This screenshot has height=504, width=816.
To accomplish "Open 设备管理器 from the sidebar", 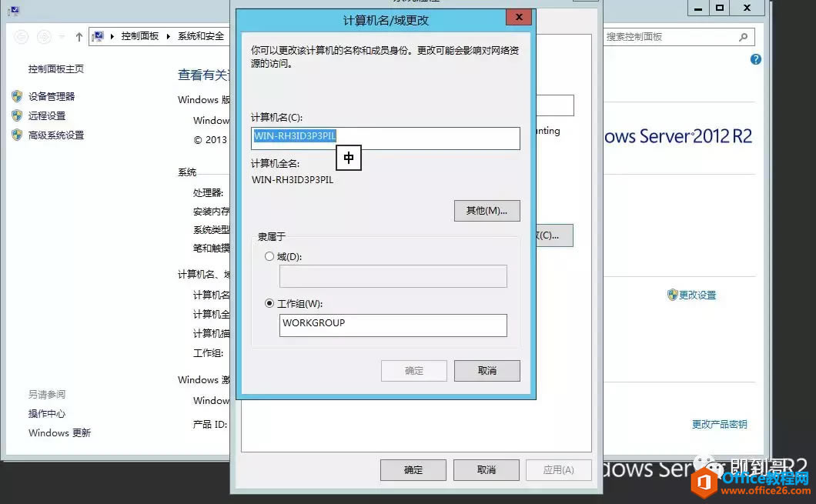I will [x=52, y=96].
